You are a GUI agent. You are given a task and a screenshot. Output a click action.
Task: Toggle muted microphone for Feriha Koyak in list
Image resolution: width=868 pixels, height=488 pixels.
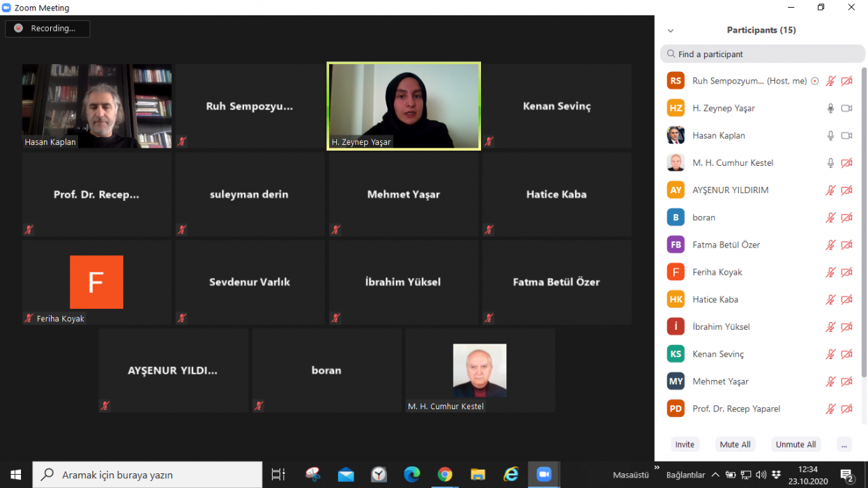(x=830, y=272)
